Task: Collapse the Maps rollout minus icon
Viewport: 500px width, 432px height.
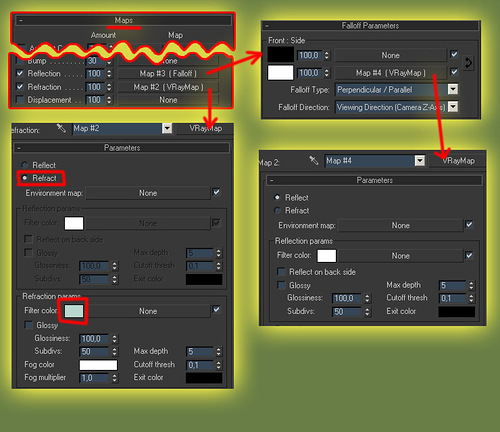Action: click(21, 20)
